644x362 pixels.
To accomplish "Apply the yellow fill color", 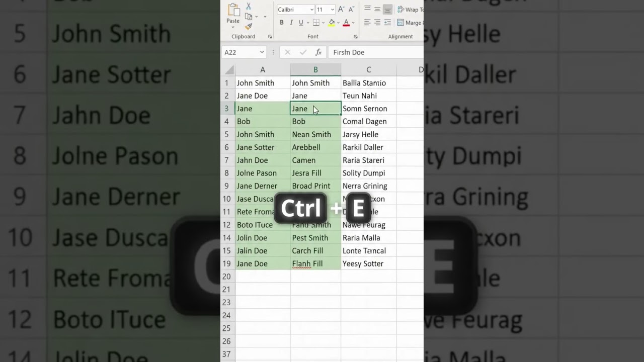I will [332, 23].
